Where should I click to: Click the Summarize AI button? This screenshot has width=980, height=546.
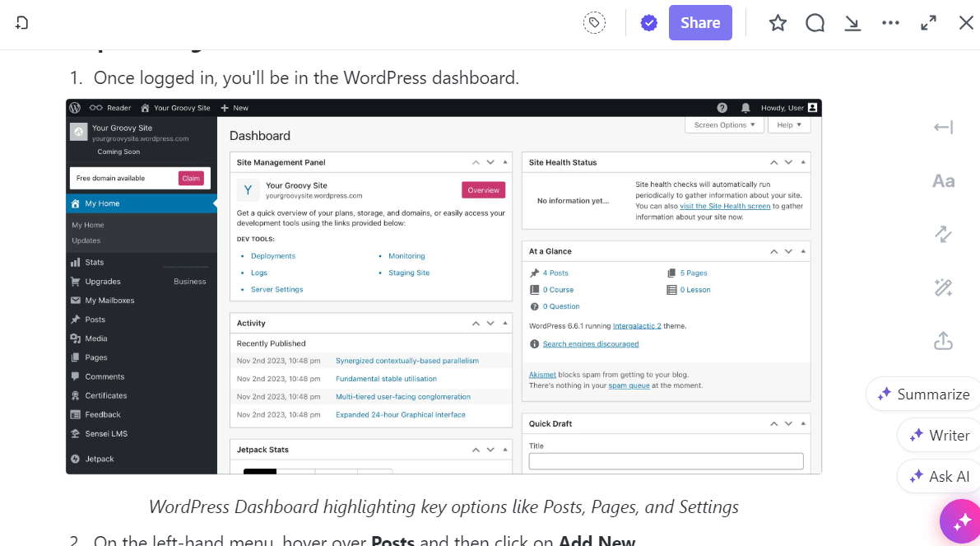pyautogui.click(x=923, y=394)
